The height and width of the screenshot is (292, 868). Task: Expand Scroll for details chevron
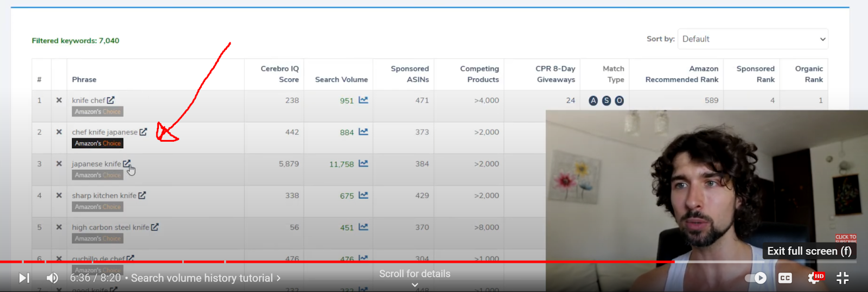coord(414,284)
